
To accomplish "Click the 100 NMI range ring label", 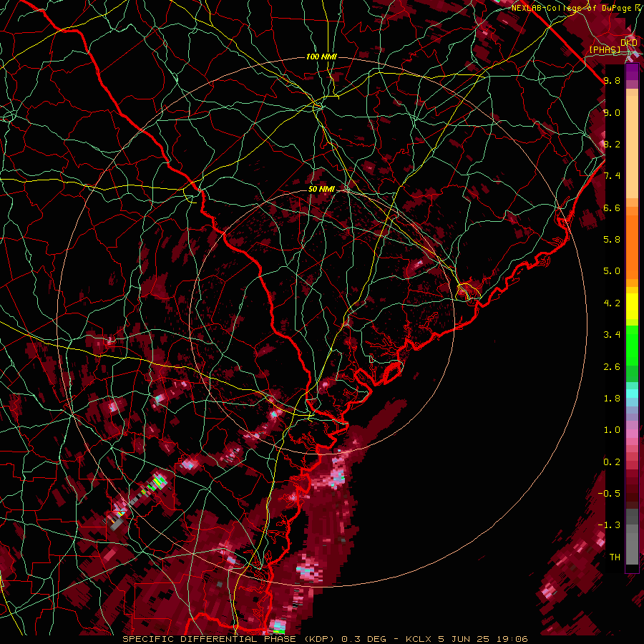I will [x=321, y=57].
